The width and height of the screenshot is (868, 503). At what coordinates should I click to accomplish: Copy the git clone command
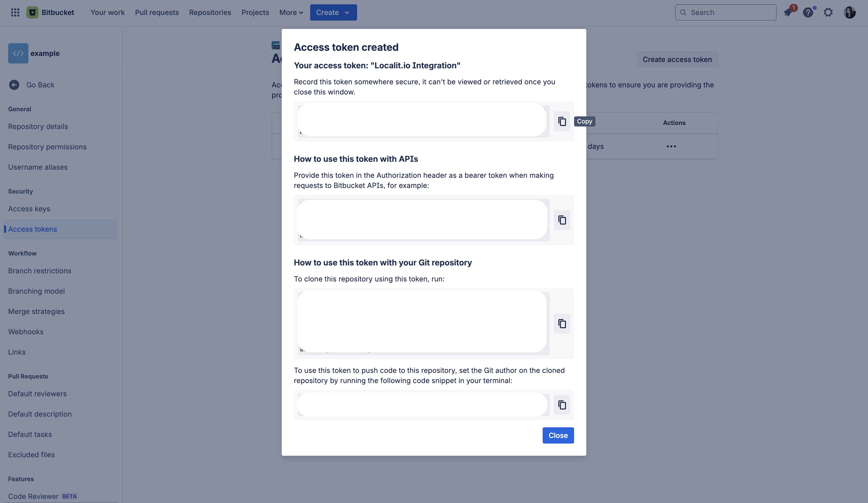click(x=561, y=323)
